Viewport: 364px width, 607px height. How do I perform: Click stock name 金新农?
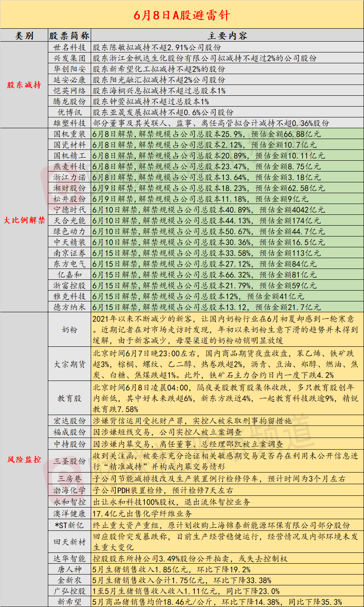[x=69, y=580]
